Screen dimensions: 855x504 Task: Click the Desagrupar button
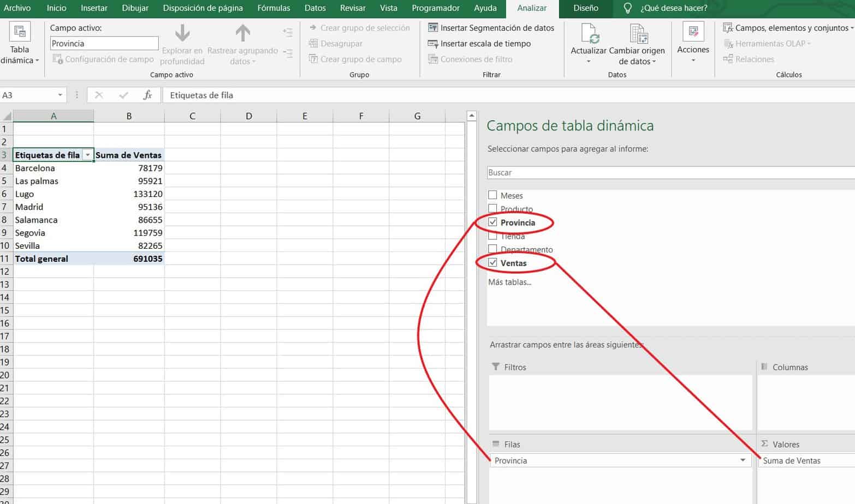[x=335, y=44]
